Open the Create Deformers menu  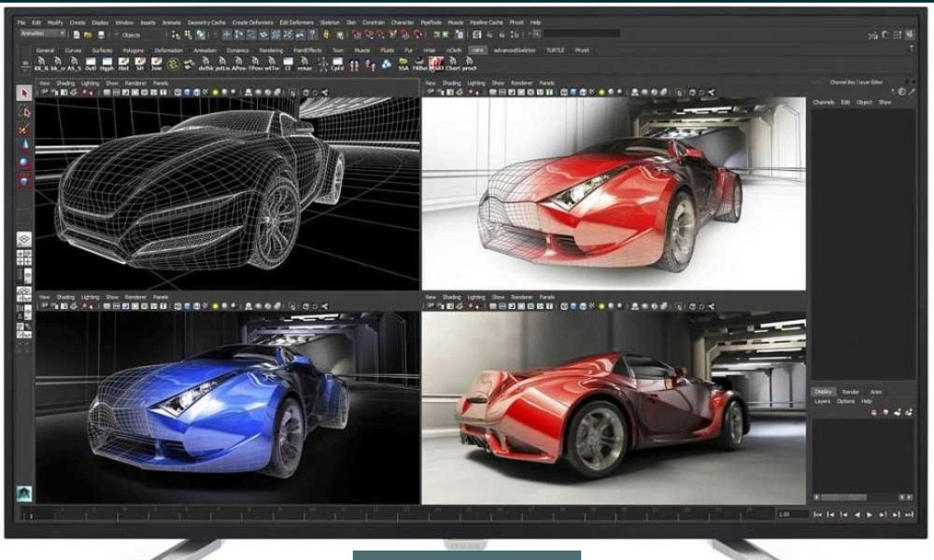[x=255, y=21]
